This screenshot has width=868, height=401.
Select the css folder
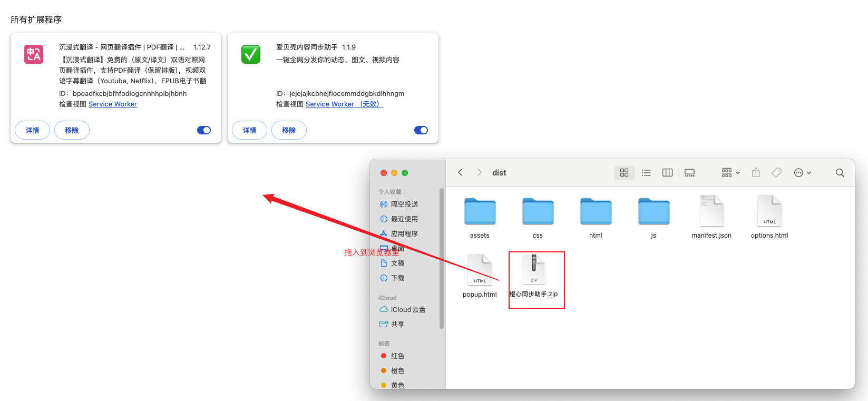point(538,218)
